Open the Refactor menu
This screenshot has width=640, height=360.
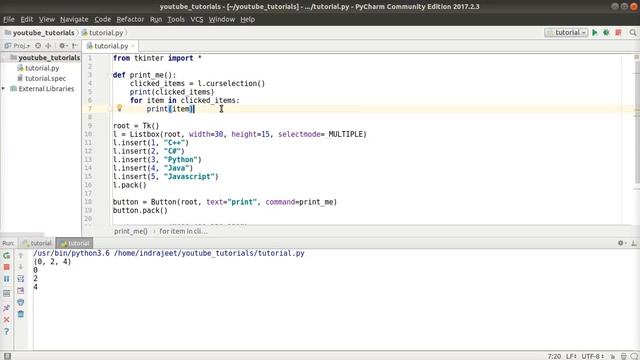[130, 19]
